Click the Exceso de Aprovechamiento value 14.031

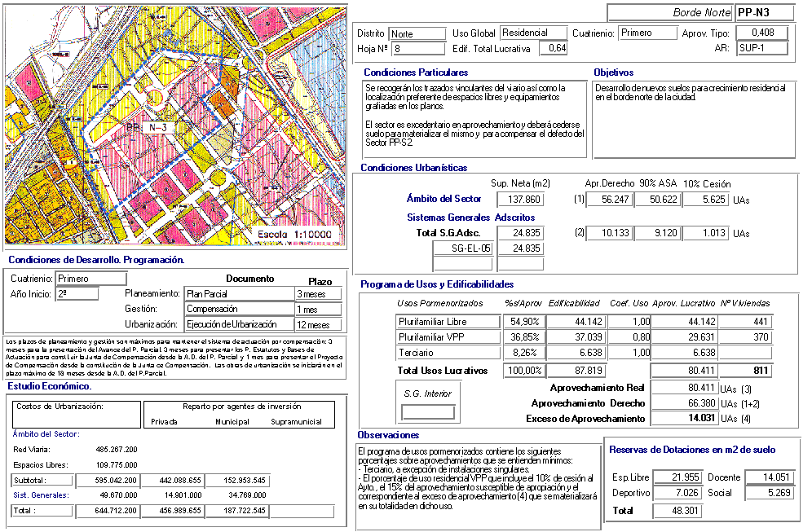[681, 419]
